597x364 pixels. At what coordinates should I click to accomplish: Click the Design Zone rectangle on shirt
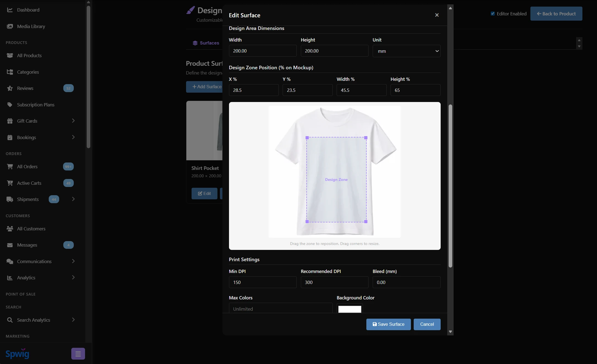click(336, 180)
